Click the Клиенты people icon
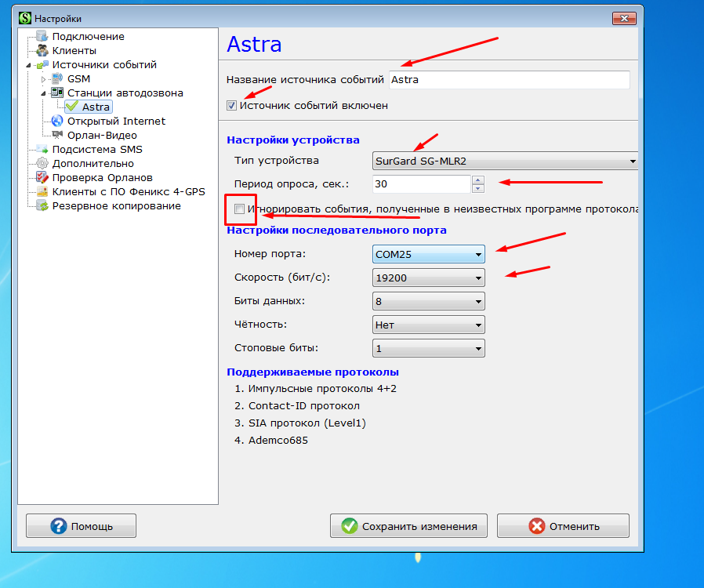Screen dimensions: 704x588 (x=42, y=50)
